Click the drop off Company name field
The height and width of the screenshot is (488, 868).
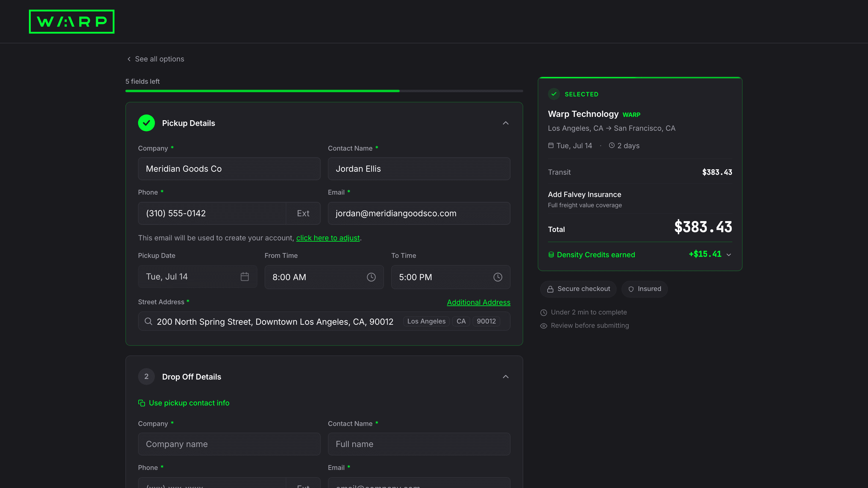[229, 444]
